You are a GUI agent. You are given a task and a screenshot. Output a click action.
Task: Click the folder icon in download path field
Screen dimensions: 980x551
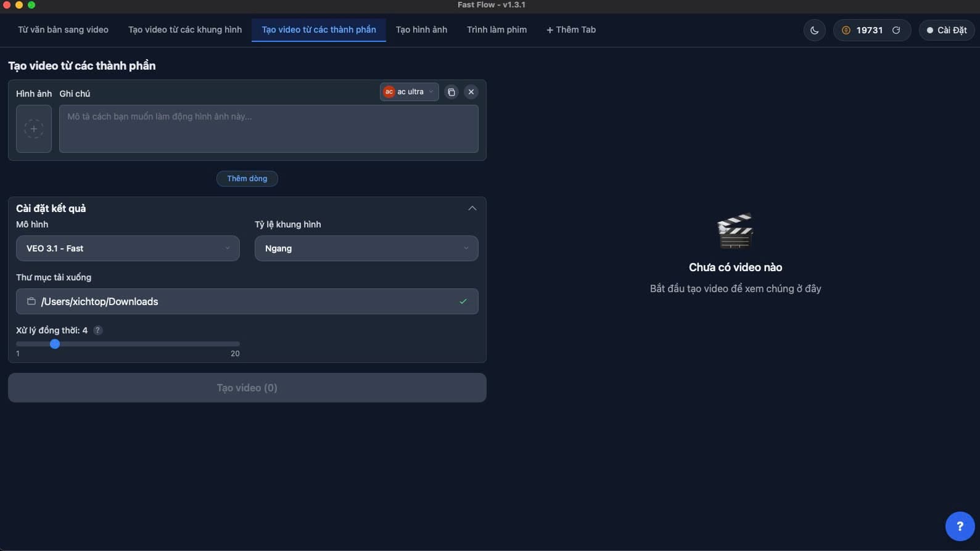(31, 301)
